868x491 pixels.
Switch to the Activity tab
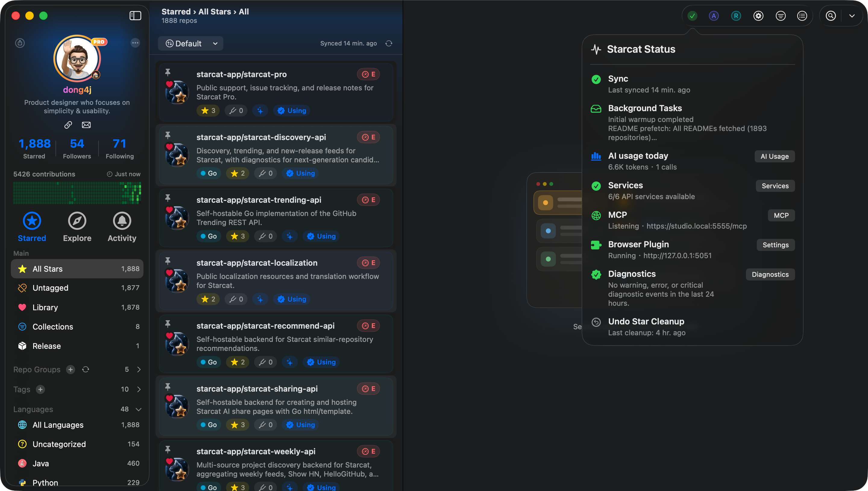pyautogui.click(x=122, y=227)
